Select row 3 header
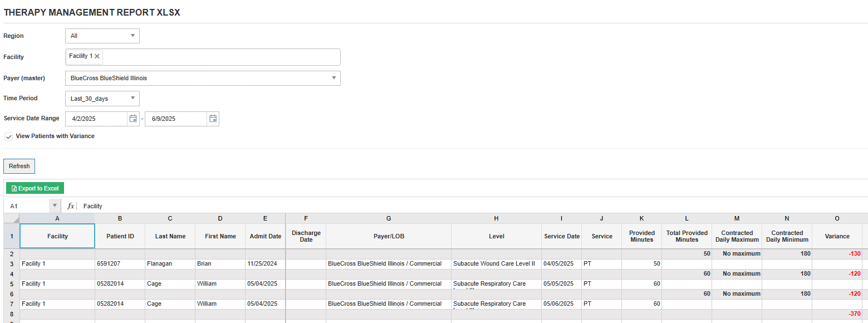 12,264
